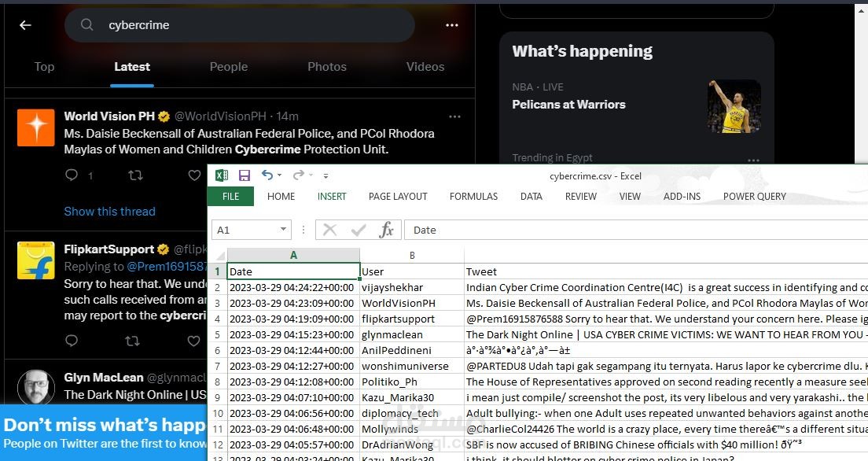
Task: Switch to the Videos search tab
Action: [425, 67]
